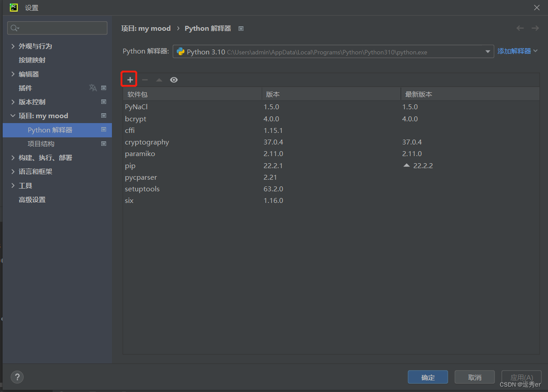The width and height of the screenshot is (548, 392).
Task: Click the 应用(A) button
Action: (522, 377)
